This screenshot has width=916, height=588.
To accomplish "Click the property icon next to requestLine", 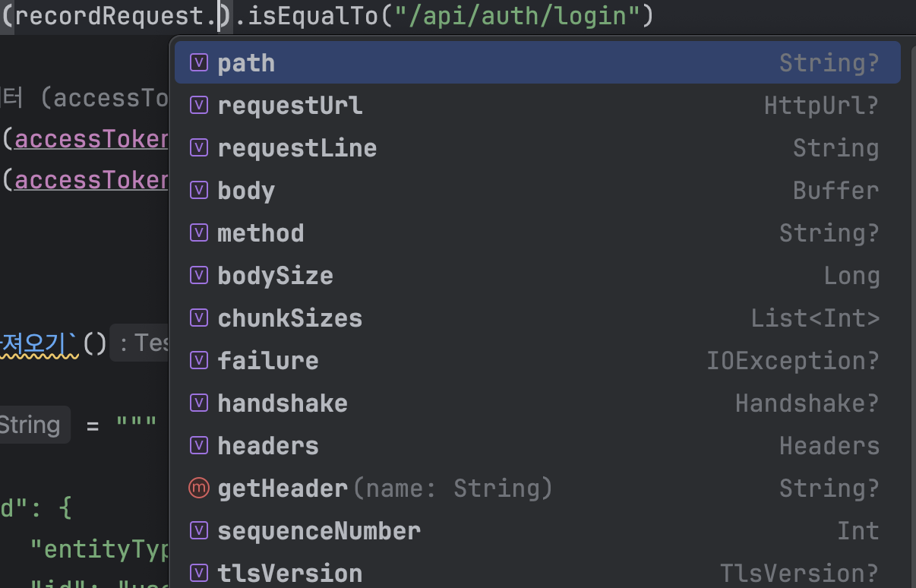I will coord(198,147).
